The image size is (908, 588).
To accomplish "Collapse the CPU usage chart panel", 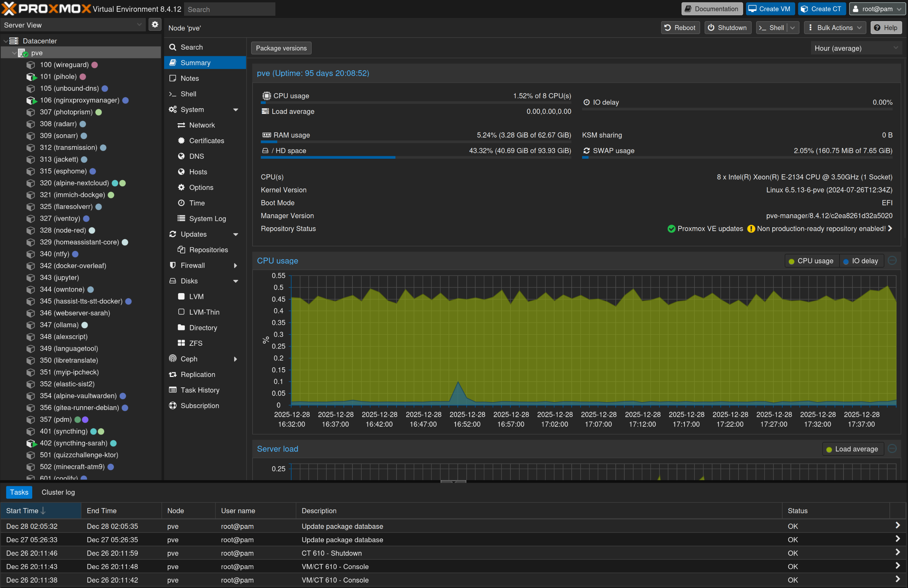I will 892,260.
